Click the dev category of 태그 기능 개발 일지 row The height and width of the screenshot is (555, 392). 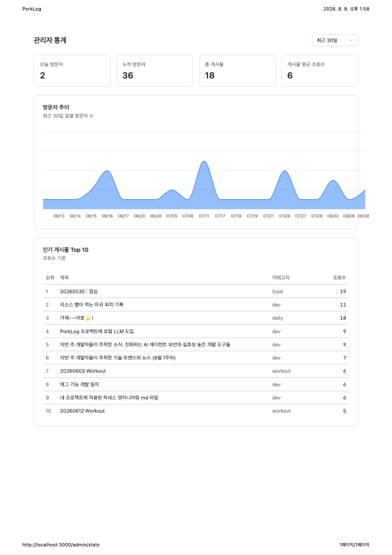[276, 384]
